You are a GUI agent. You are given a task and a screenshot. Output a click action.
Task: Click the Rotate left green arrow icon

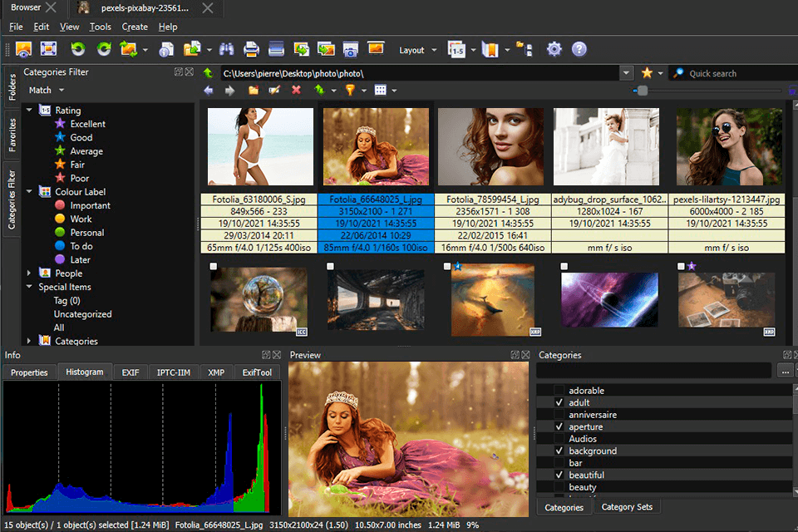[77, 50]
